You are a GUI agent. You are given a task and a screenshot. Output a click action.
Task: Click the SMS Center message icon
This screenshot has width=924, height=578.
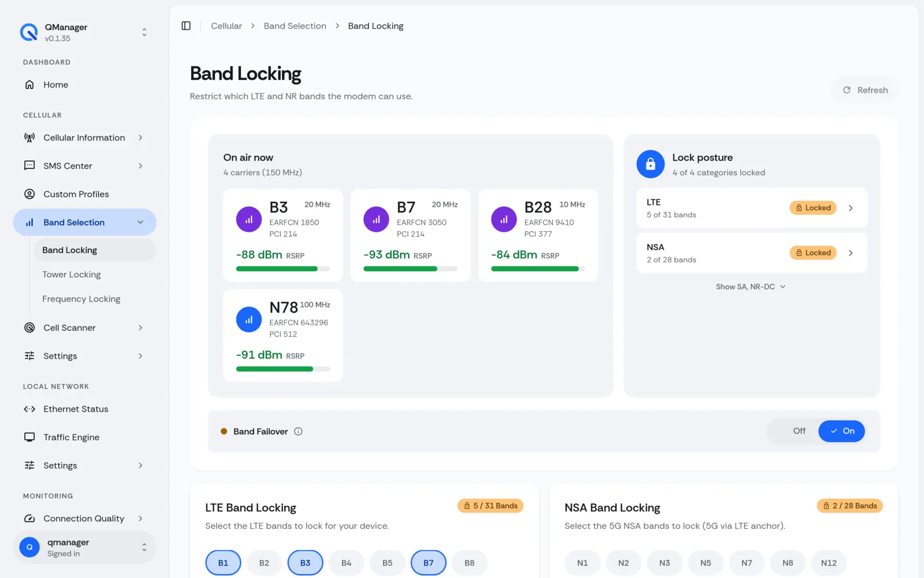tap(29, 166)
